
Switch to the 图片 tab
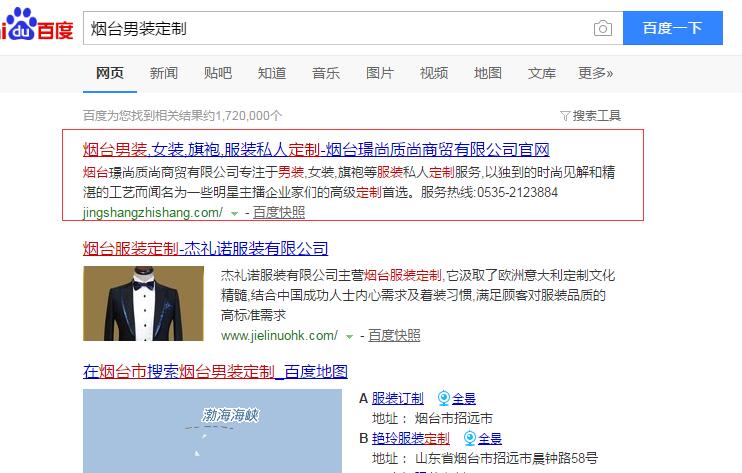[380, 73]
